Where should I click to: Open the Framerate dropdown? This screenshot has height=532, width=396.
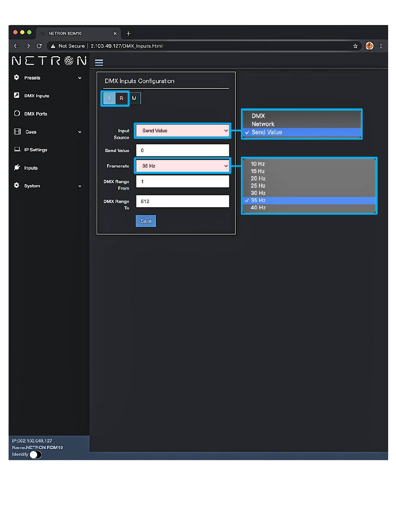coord(183,166)
